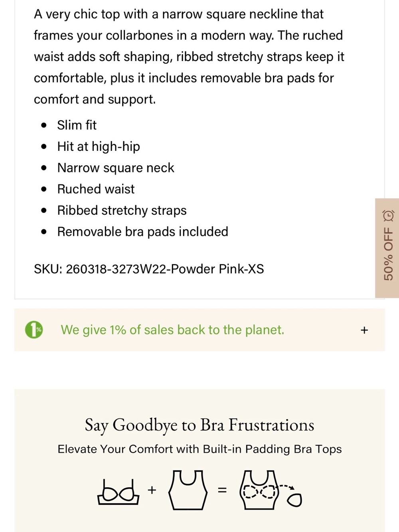Viewport: 399px width, 532px height.
Task: Click the green 1% for the planet badge
Action: [x=34, y=330]
